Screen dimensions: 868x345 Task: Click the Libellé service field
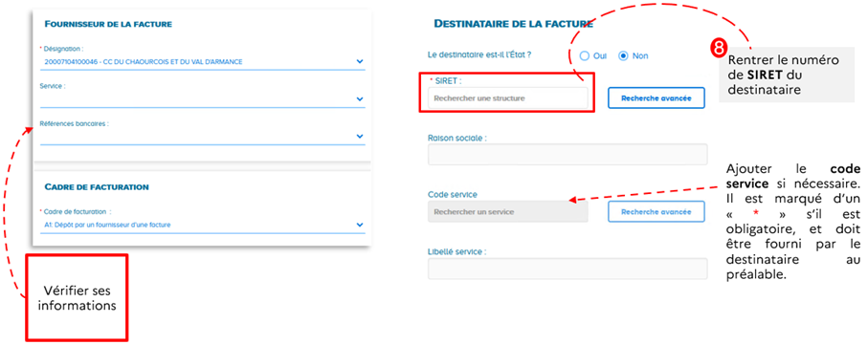coord(568,269)
